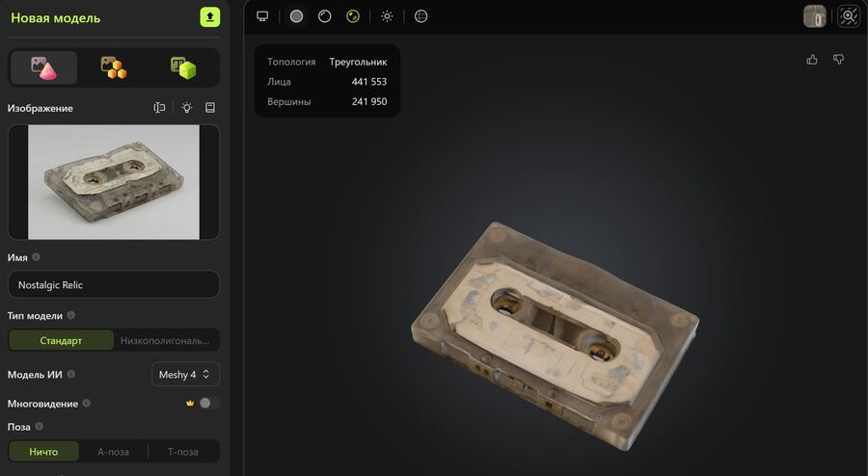This screenshot has height=476, width=868.
Task: Open the Meshy 4 model dropdown
Action: (185, 374)
